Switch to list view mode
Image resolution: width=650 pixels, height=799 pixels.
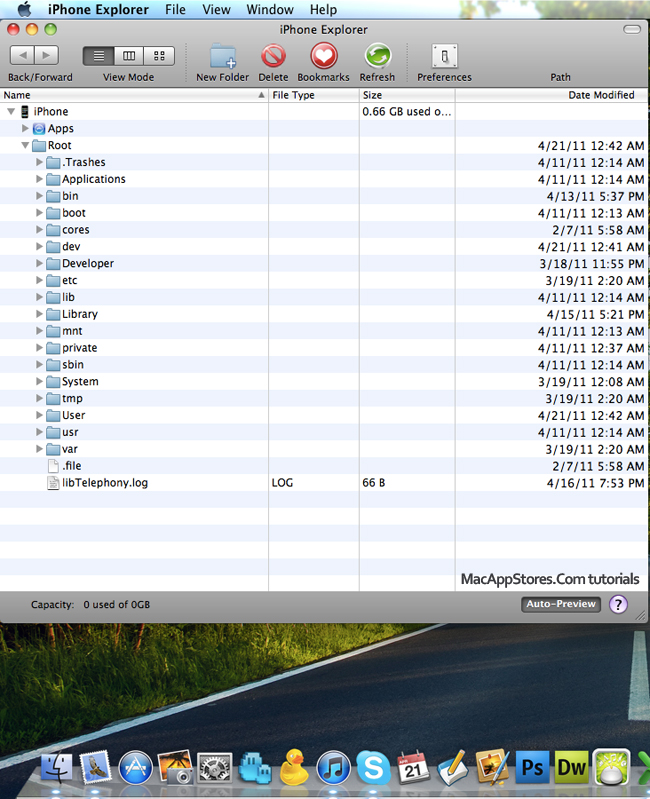pos(99,56)
